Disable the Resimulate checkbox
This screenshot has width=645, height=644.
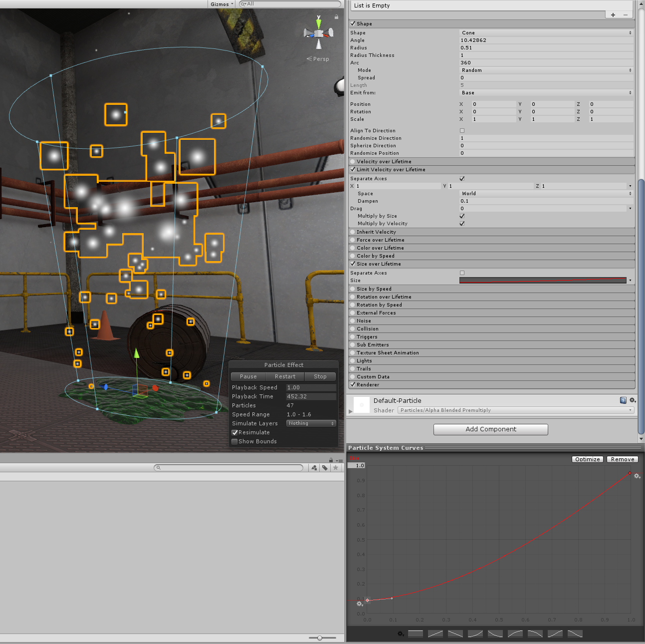click(x=234, y=432)
